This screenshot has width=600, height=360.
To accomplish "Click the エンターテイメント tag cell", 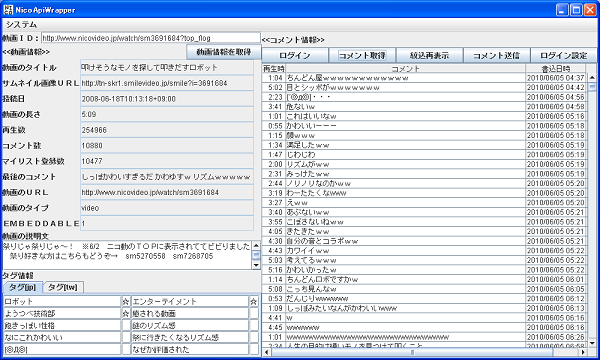I will (x=190, y=301).
